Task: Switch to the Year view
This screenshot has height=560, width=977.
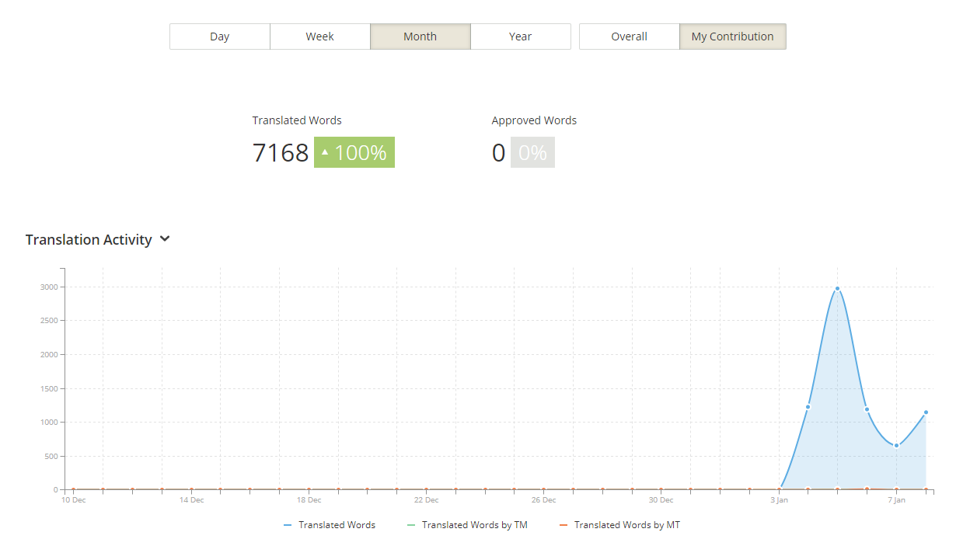Action: [x=521, y=37]
